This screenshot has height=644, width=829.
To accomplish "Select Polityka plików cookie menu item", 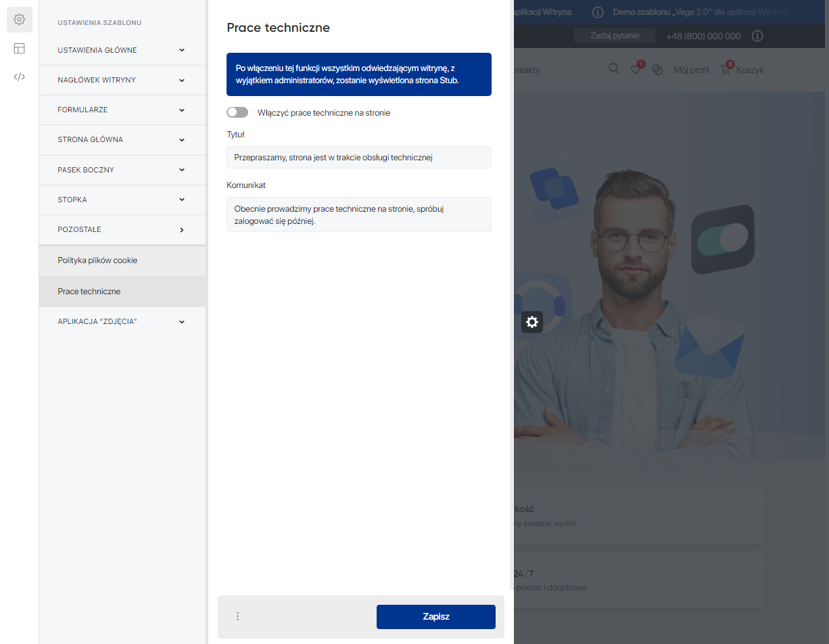I will (x=97, y=260).
